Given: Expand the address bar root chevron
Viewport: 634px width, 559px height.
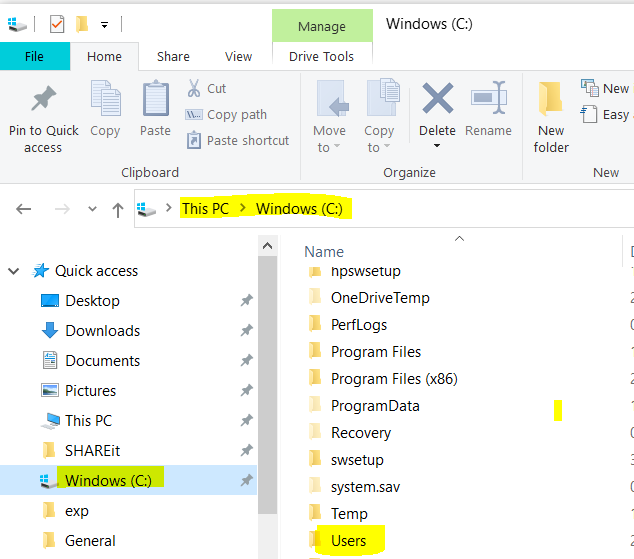Looking at the screenshot, I should 169,208.
